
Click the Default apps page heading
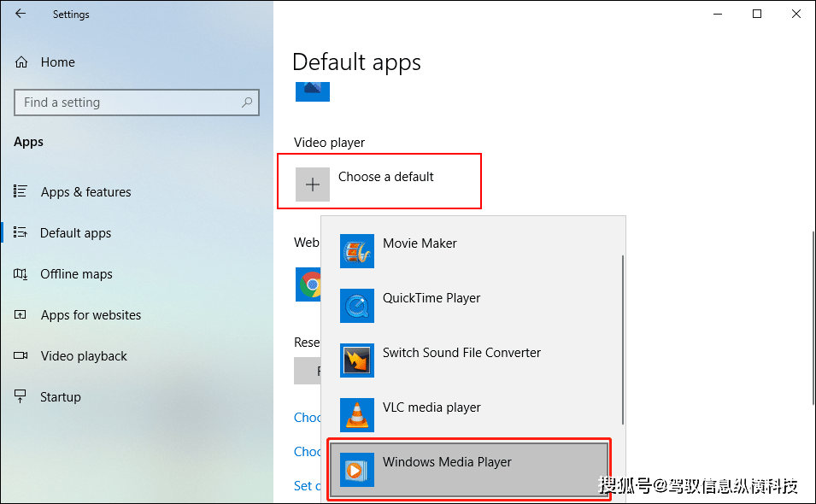(x=356, y=62)
